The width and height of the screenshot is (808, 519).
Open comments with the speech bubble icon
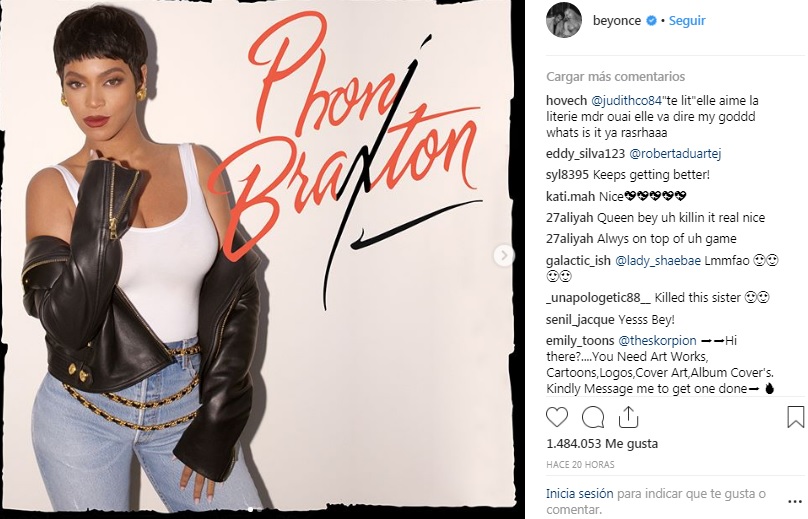593,417
